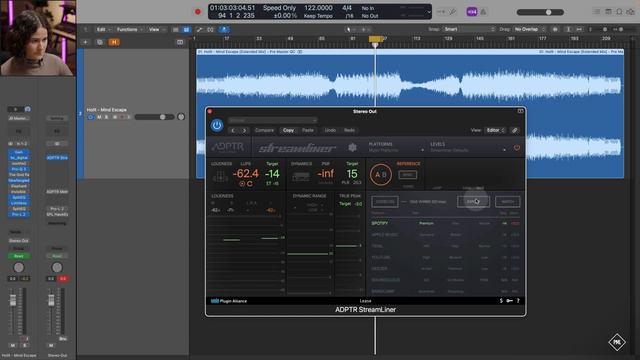Click the list view icon in tracks toolbar
Image resolution: width=640 pixels, height=360 pixels.
[x=176, y=29]
